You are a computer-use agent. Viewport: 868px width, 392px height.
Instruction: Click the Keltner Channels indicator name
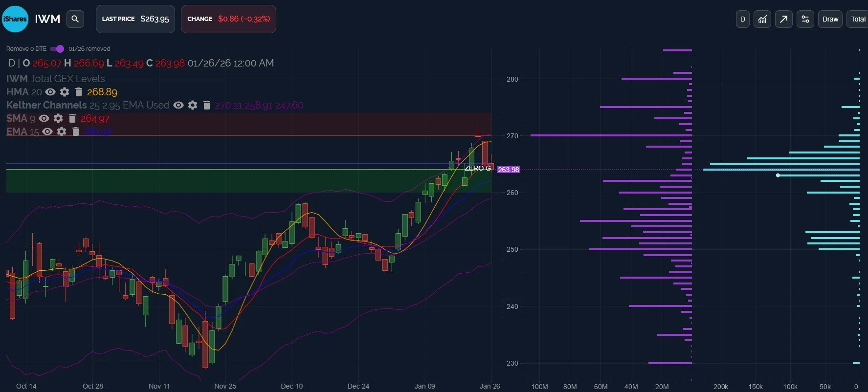tap(46, 105)
